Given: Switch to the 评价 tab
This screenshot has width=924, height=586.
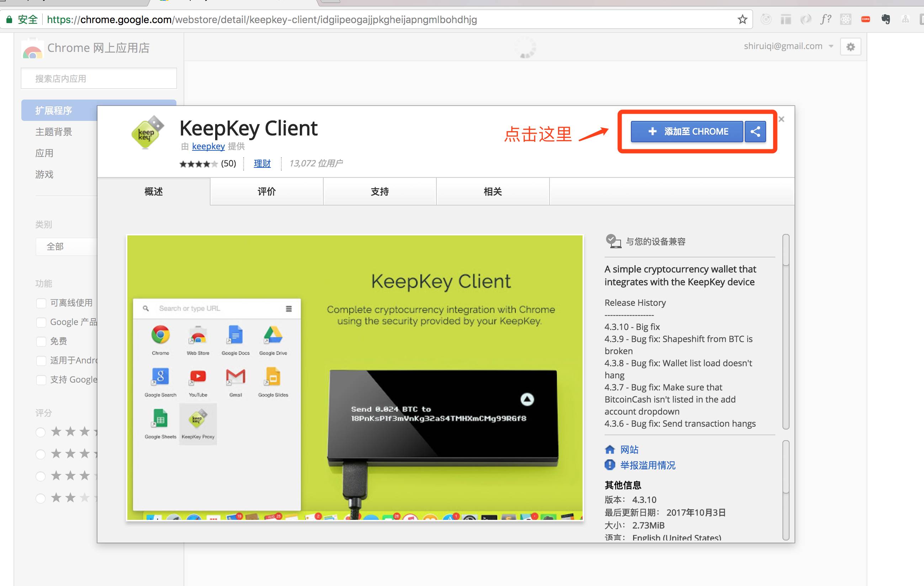Looking at the screenshot, I should pyautogui.click(x=266, y=192).
